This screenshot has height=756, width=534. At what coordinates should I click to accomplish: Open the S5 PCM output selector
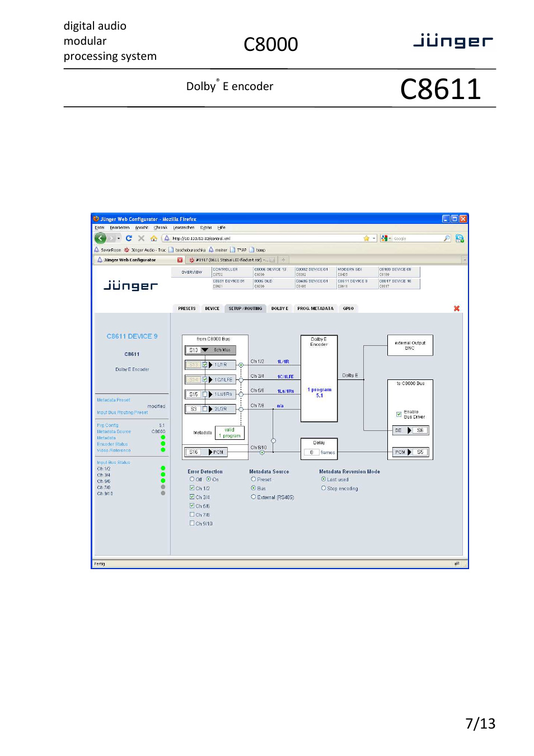click(x=420, y=452)
